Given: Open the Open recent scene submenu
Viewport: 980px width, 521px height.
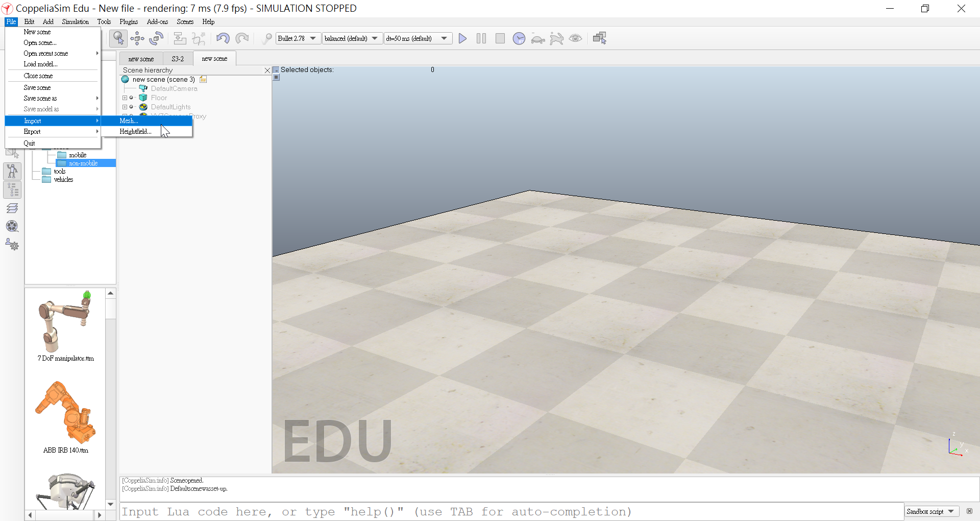Looking at the screenshot, I should [x=53, y=53].
